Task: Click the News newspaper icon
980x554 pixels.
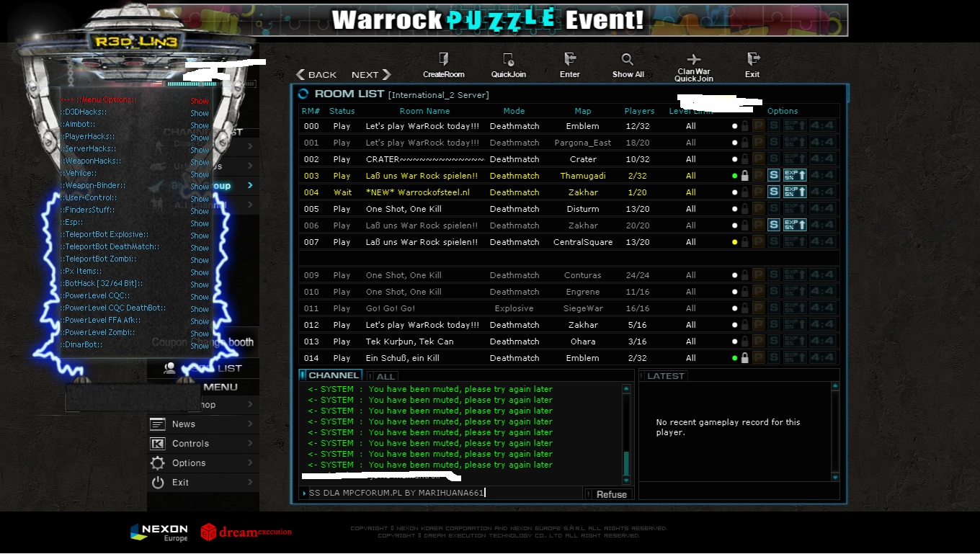Action: tap(158, 424)
